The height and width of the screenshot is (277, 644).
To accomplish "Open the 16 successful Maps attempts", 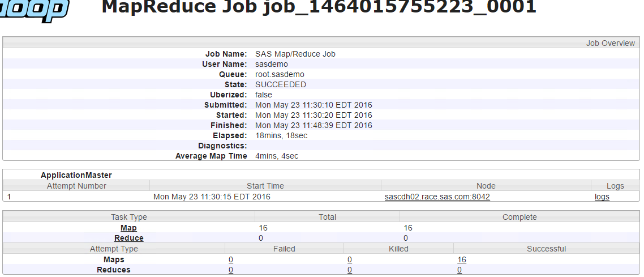I will pyautogui.click(x=462, y=259).
